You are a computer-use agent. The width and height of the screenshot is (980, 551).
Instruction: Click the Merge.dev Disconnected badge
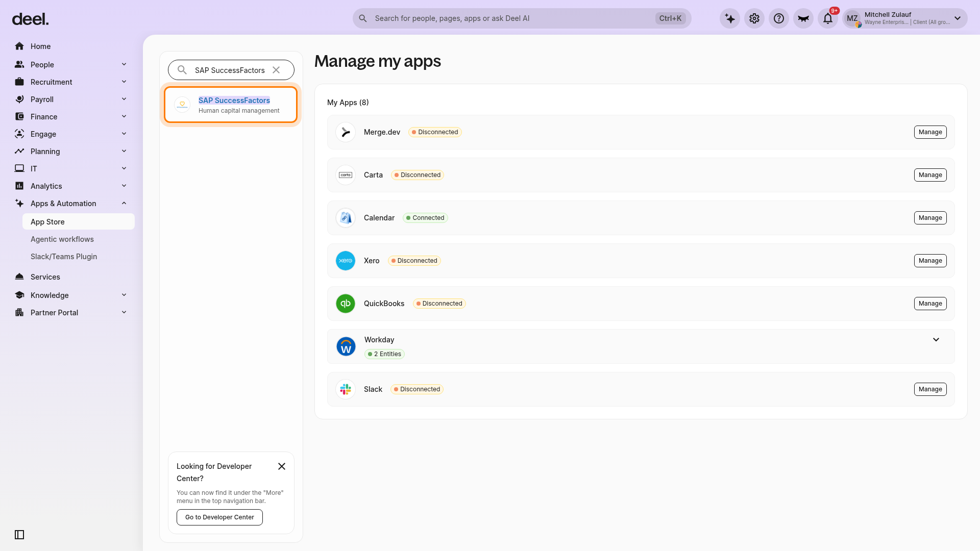[435, 132]
